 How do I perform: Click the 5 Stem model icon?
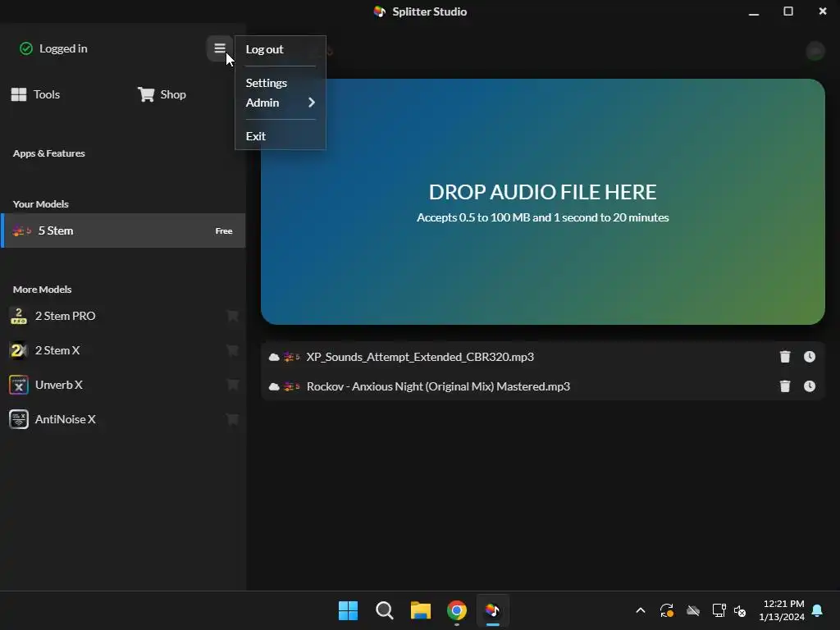(x=21, y=231)
